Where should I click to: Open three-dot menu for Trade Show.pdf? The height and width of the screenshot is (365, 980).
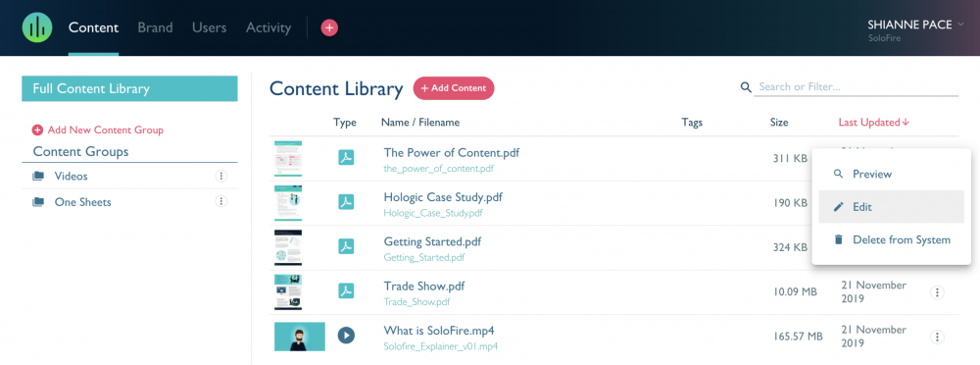[x=937, y=291]
